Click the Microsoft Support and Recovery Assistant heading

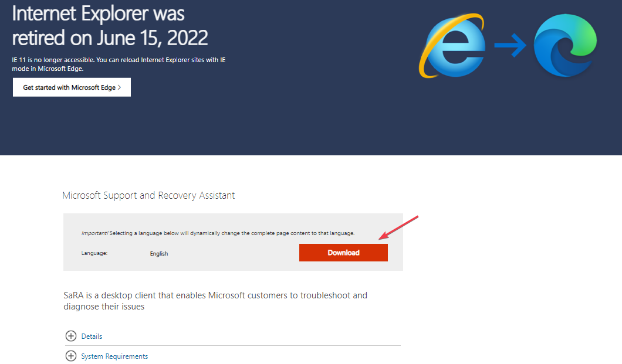148,195
